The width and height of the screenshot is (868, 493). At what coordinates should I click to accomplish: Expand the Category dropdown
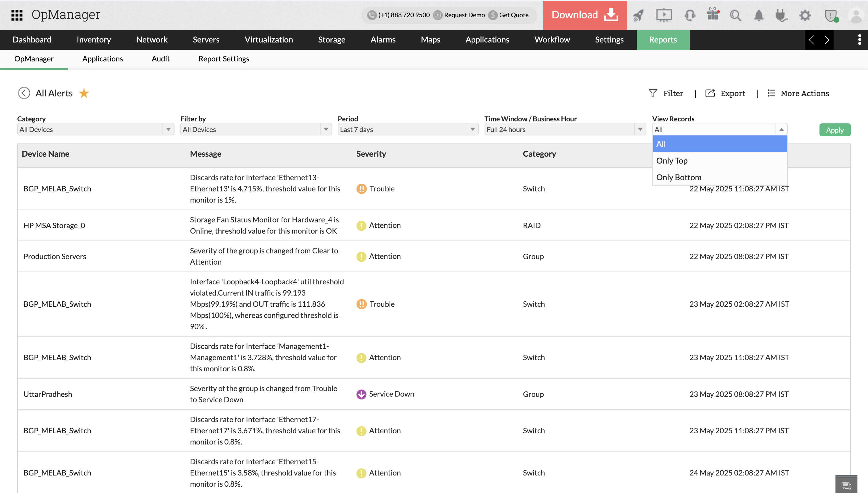click(x=96, y=129)
